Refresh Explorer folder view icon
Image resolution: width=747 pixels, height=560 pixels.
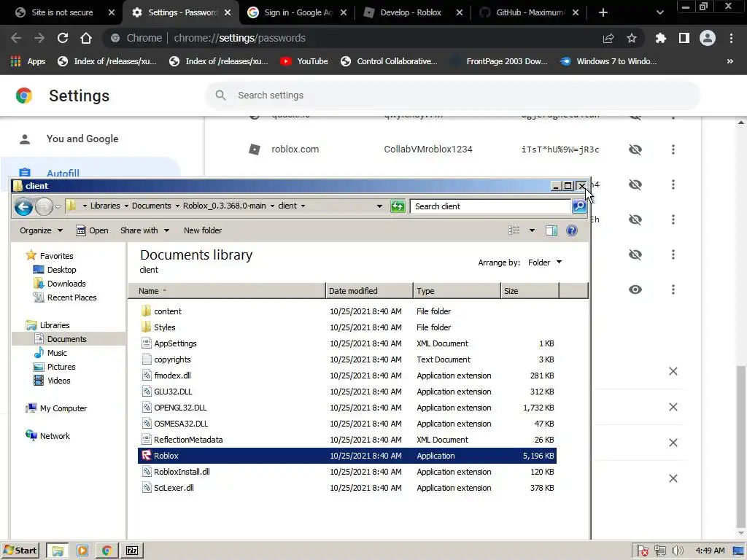(398, 206)
